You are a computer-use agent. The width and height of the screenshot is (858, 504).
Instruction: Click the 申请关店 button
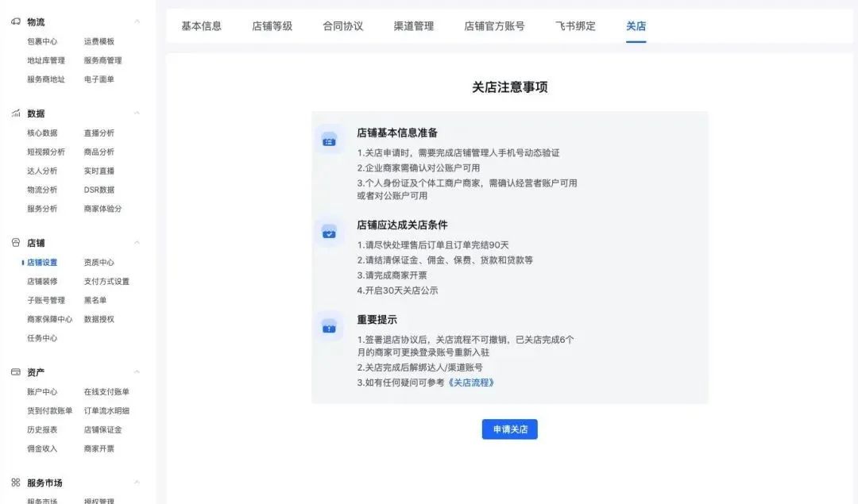509,429
